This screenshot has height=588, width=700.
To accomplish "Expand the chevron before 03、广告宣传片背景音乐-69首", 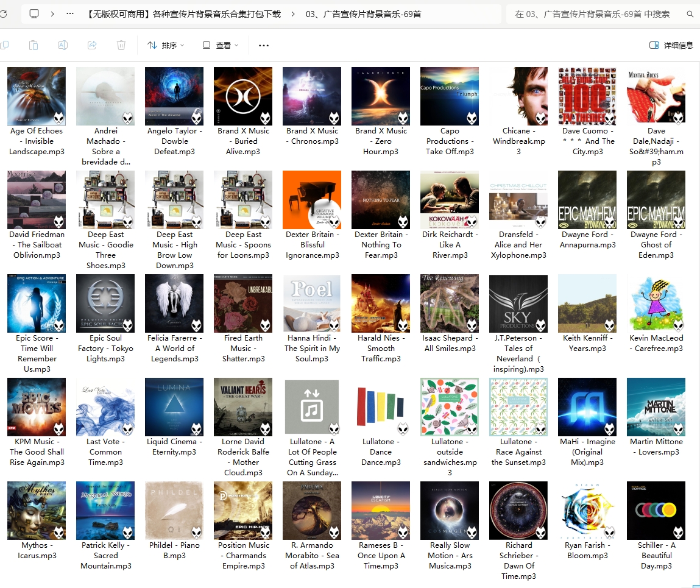I will [294, 14].
